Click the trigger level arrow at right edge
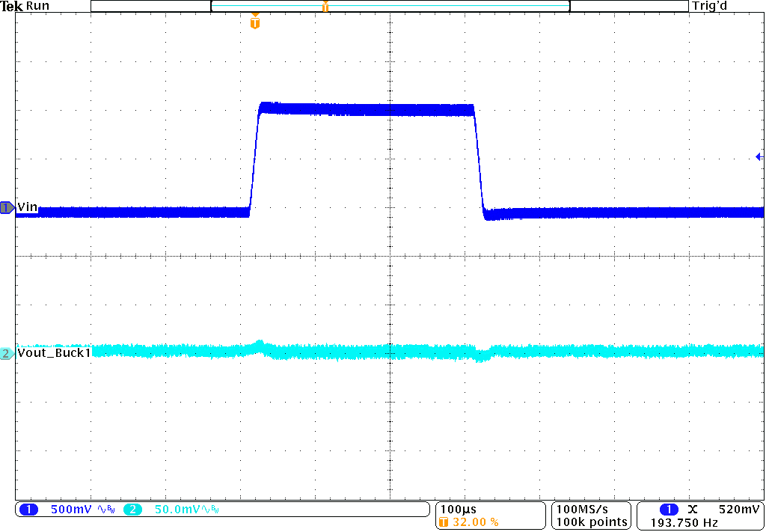The height and width of the screenshot is (532, 772). pyautogui.click(x=759, y=156)
